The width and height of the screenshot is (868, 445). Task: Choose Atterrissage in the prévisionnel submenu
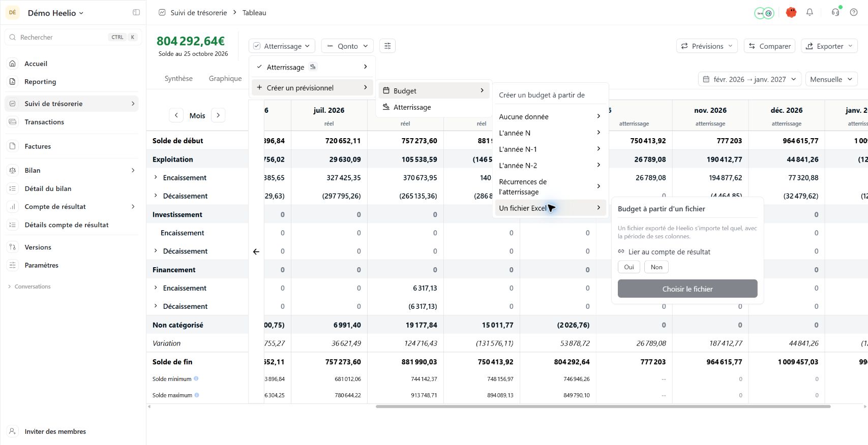tap(434, 107)
